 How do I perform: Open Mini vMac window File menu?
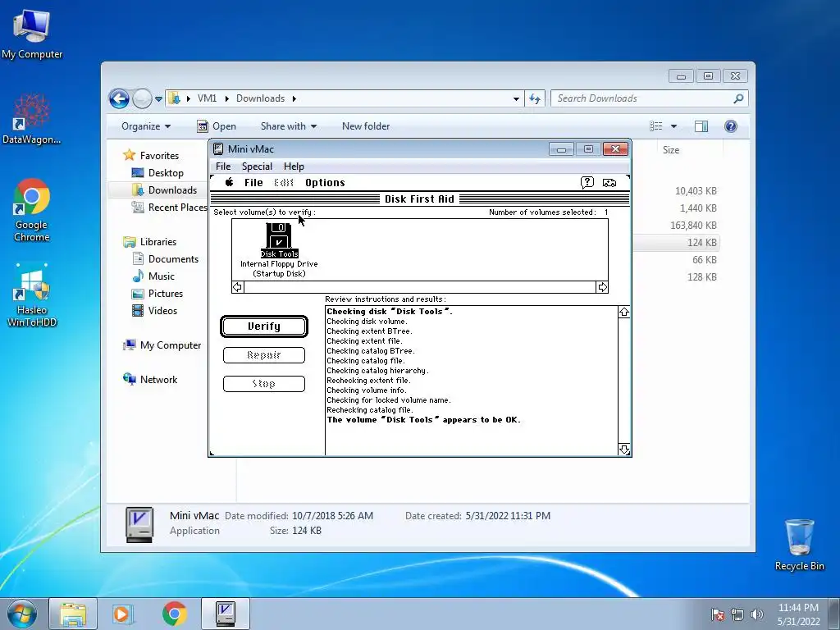click(223, 166)
